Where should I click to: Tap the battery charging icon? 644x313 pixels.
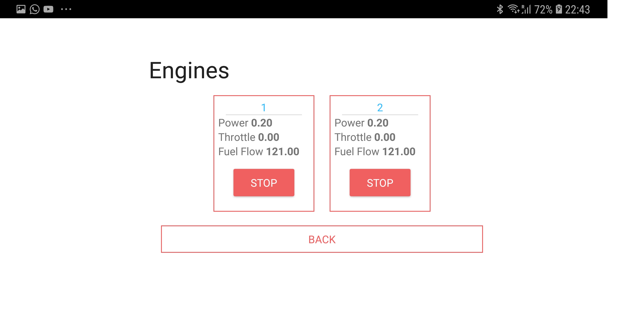tap(559, 9)
